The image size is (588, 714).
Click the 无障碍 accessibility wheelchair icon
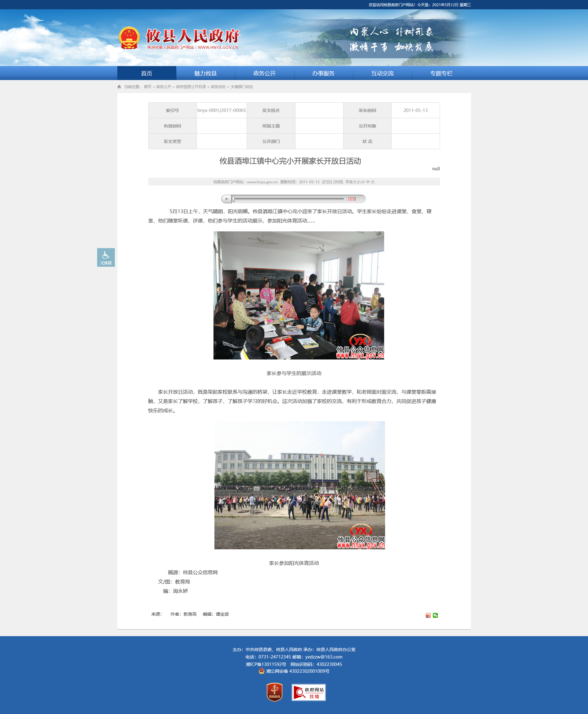click(106, 257)
